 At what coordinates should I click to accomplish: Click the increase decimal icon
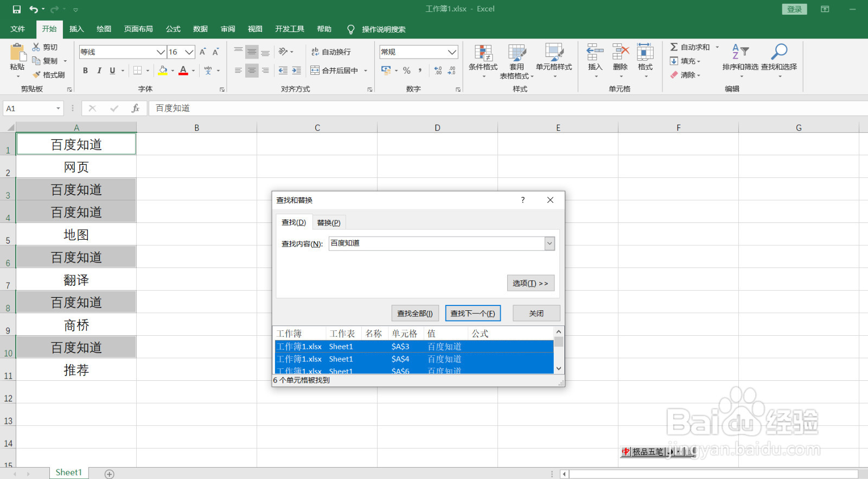click(438, 71)
